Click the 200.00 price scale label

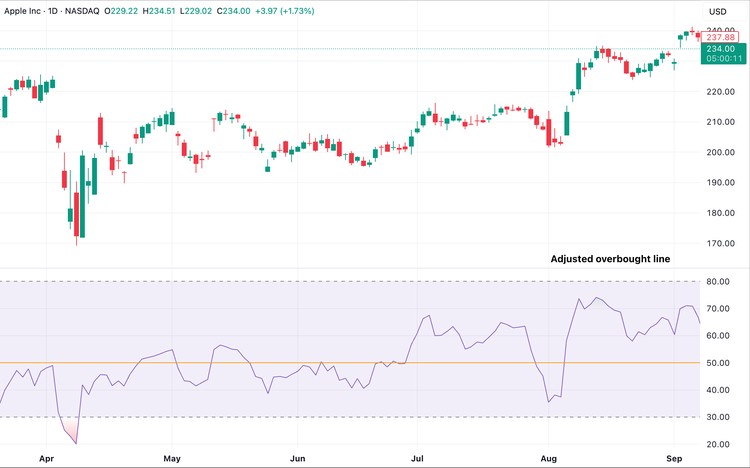(x=722, y=153)
